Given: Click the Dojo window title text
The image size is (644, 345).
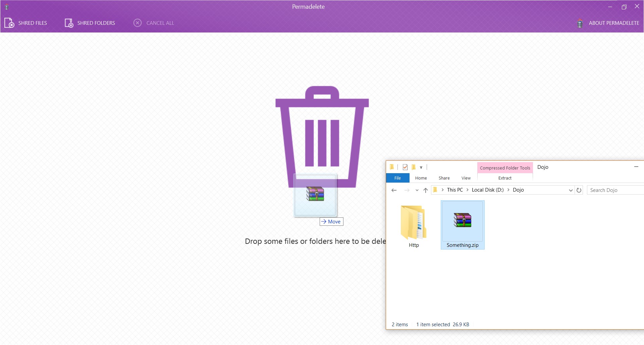Looking at the screenshot, I should (543, 167).
